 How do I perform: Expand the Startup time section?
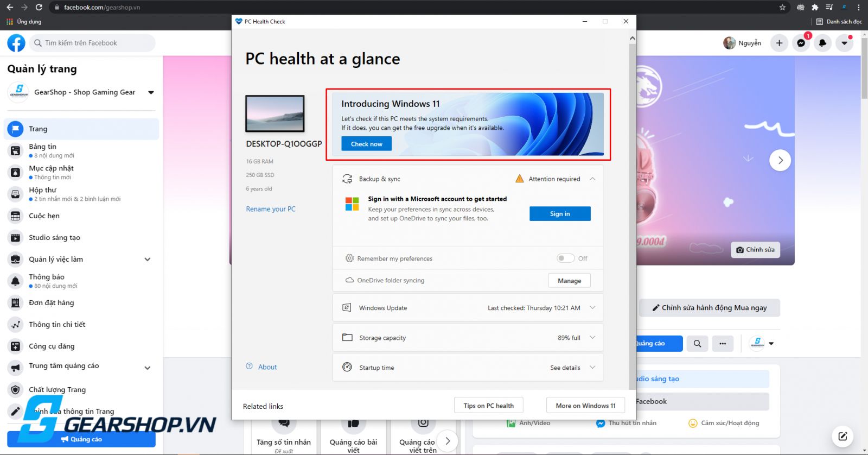tap(592, 368)
